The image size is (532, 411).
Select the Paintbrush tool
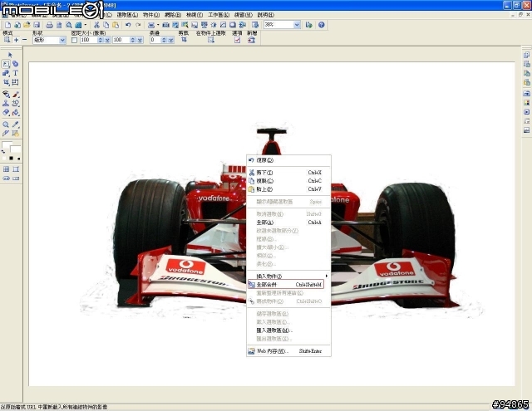(15, 94)
